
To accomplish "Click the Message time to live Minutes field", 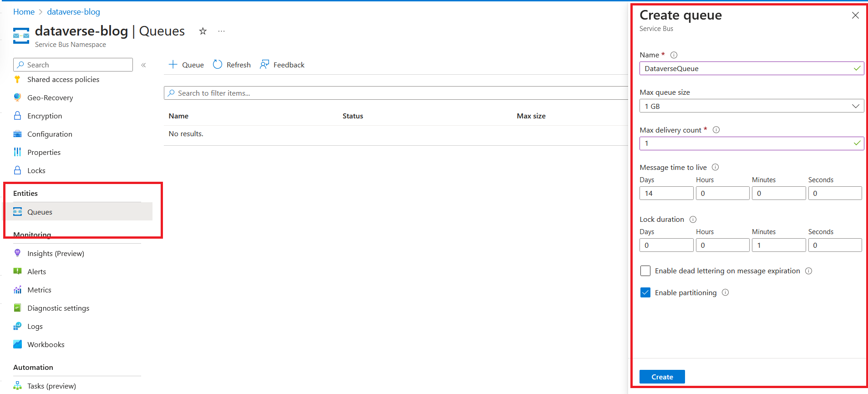I will pos(779,193).
